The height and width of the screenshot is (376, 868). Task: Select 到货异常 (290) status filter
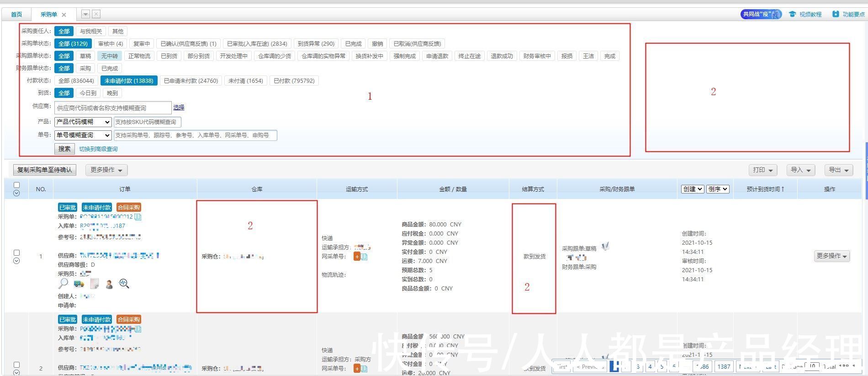[x=316, y=43]
